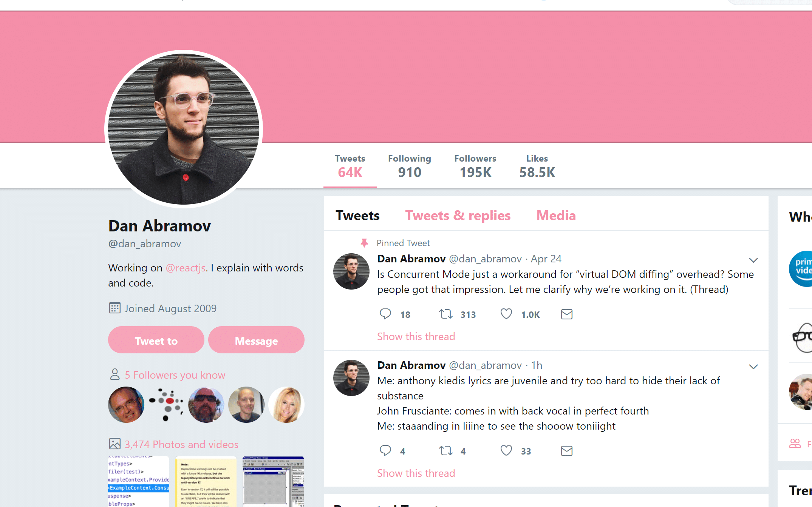The width and height of the screenshot is (812, 507).
Task: Reply to the anthony kiedis lyrics tweet
Action: click(385, 451)
